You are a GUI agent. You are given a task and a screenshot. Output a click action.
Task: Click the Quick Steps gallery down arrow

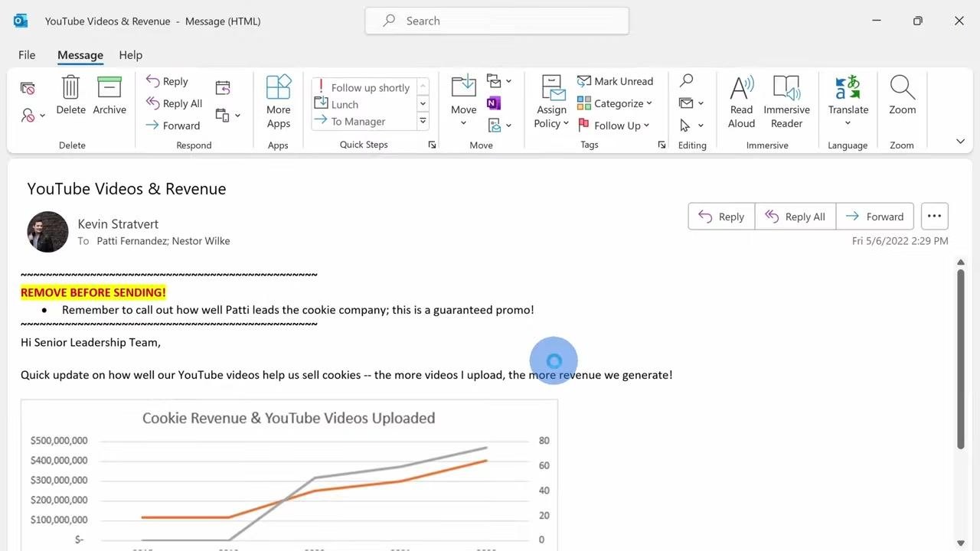[423, 104]
